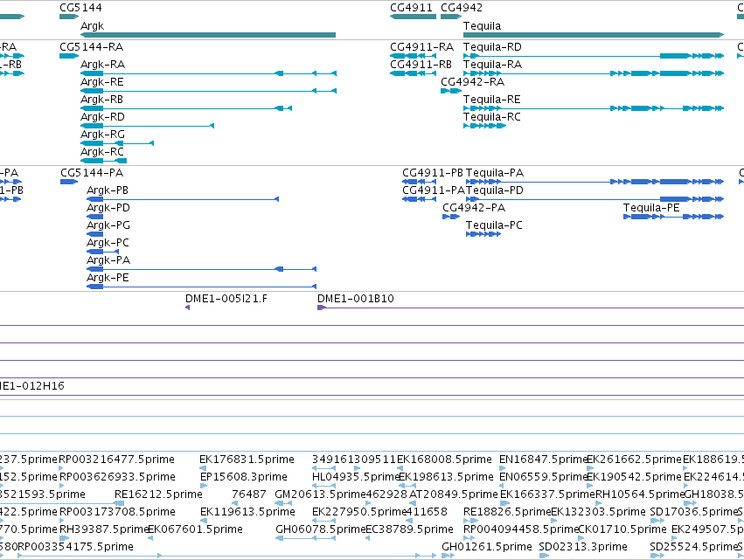Open the Argk-PE protein label

point(108,278)
